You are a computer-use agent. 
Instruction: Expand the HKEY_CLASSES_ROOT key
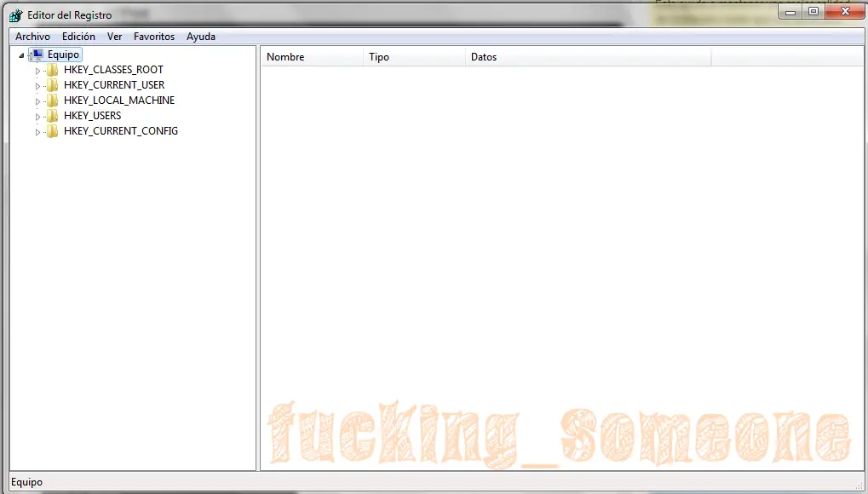(37, 71)
